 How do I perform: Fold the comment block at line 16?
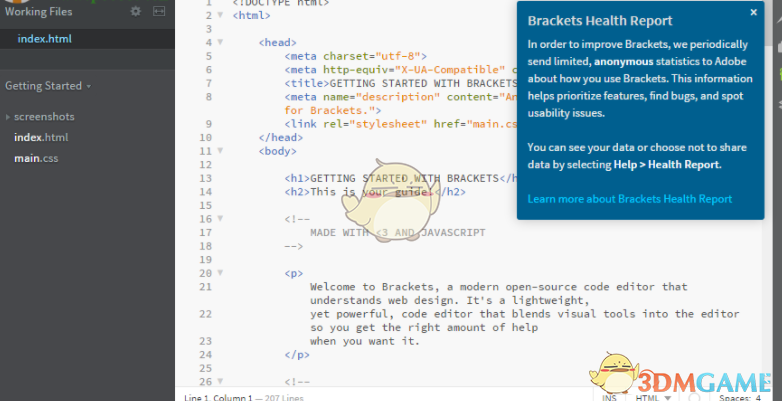(x=221, y=218)
